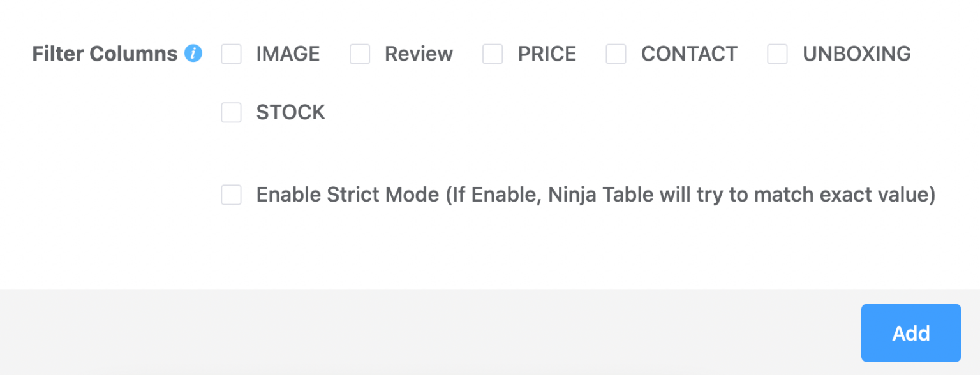Check the IMAGE filter column checkbox

[x=231, y=54]
